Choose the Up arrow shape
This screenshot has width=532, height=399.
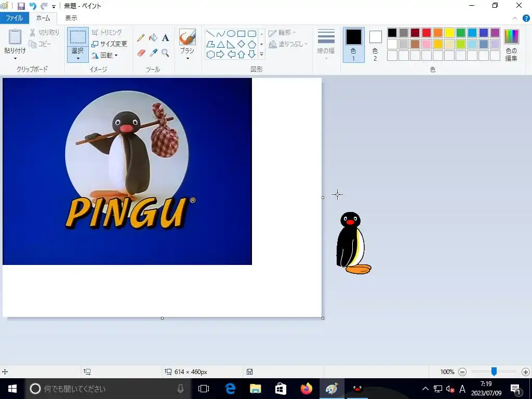[x=241, y=54]
